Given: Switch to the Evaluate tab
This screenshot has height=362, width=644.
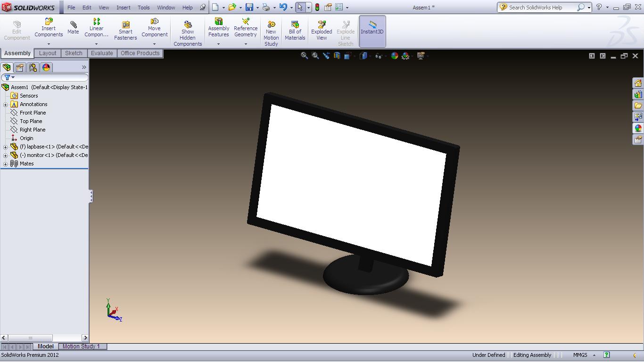Looking at the screenshot, I should [102, 53].
